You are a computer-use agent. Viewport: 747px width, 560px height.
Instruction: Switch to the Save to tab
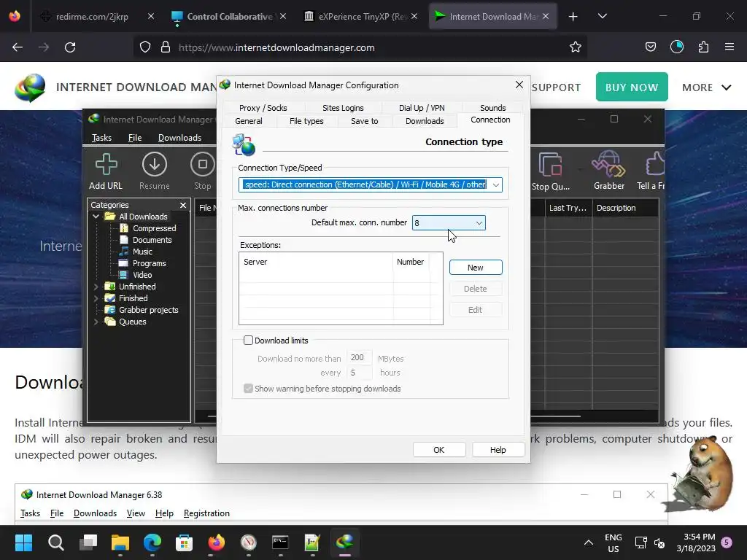[365, 121]
